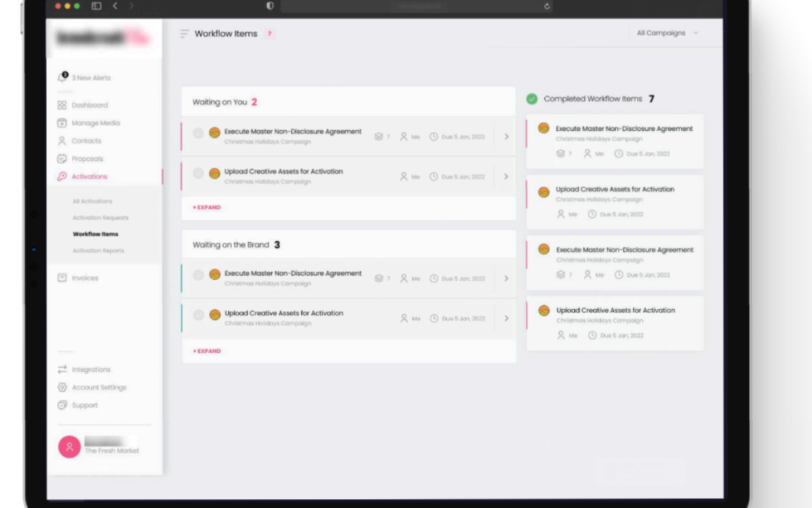812x508 pixels.
Task: Open the Invoices menu label
Action: tap(85, 278)
